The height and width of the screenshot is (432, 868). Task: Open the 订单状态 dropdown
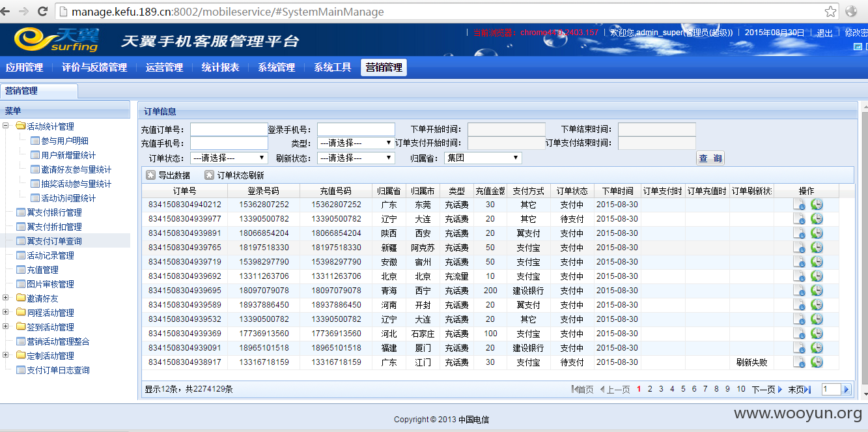pyautogui.click(x=229, y=158)
